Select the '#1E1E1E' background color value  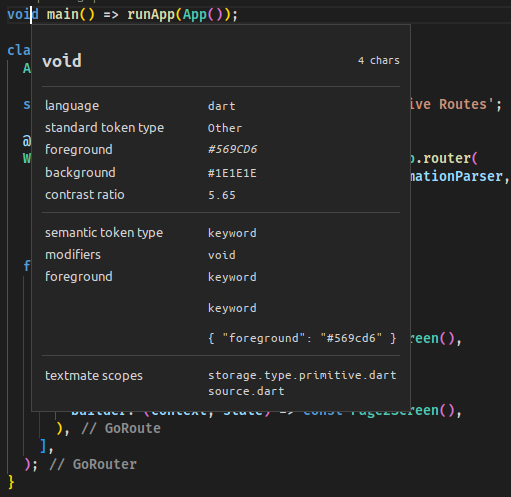[x=232, y=173]
